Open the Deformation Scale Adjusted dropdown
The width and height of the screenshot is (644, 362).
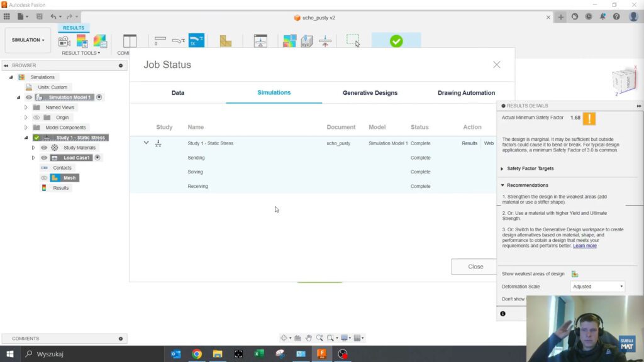point(597,287)
